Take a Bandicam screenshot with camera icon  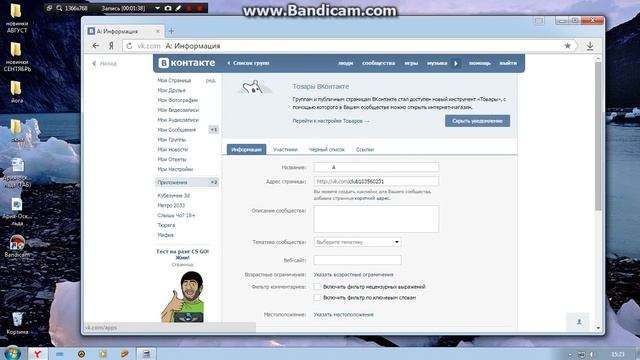click(x=168, y=8)
